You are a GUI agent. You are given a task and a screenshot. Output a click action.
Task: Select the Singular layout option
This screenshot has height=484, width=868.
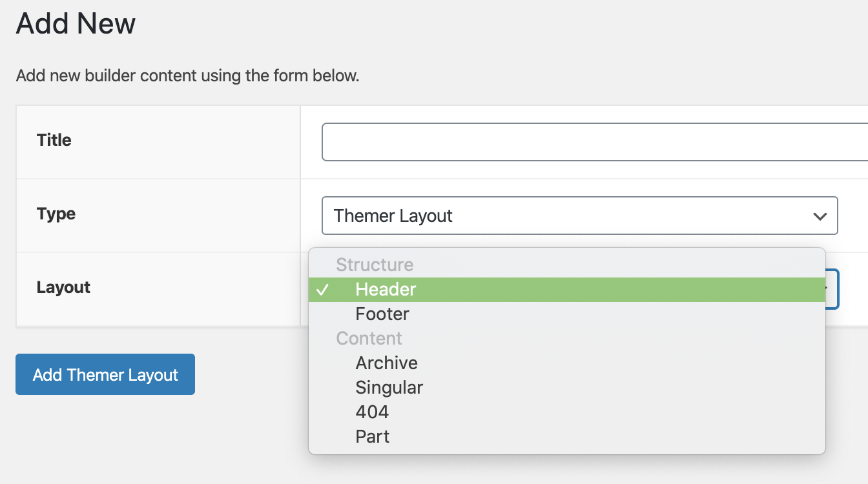pyautogui.click(x=389, y=388)
